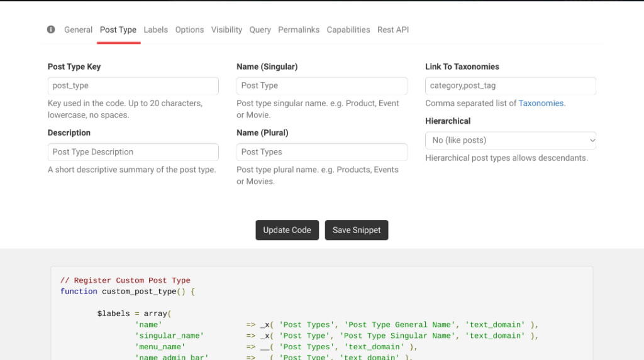644x360 pixels.
Task: Switch to the General tab
Action: point(78,30)
